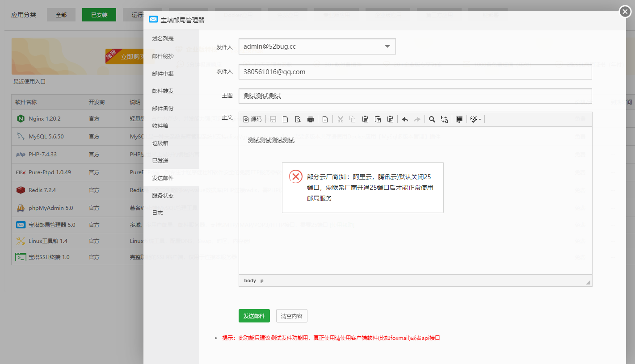Click the green 发送邮件 send button
The image size is (635, 364).
pos(254,316)
